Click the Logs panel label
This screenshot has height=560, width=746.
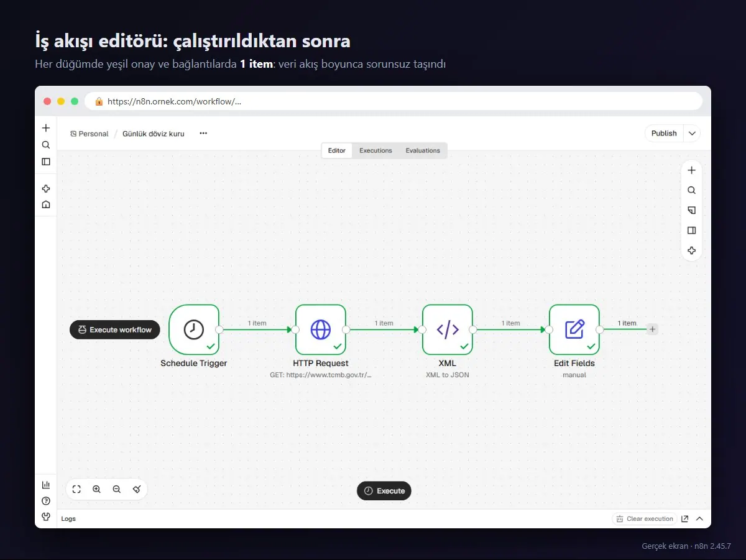tap(68, 518)
